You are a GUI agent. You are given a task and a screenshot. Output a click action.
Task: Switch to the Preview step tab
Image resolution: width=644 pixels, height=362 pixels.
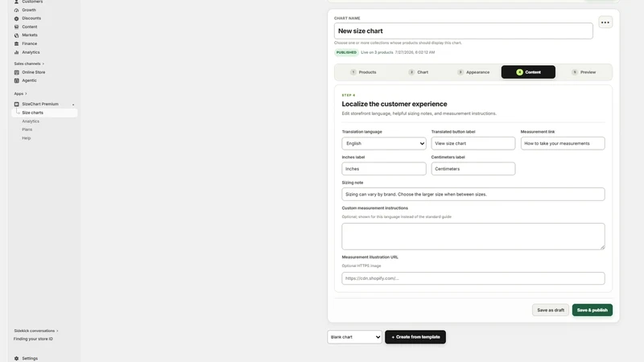click(x=584, y=72)
